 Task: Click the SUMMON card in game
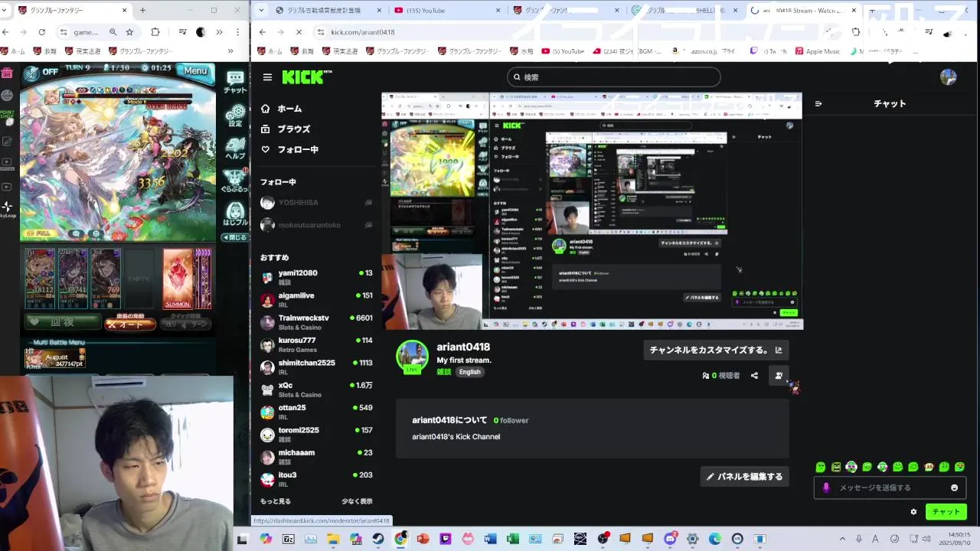(x=178, y=279)
